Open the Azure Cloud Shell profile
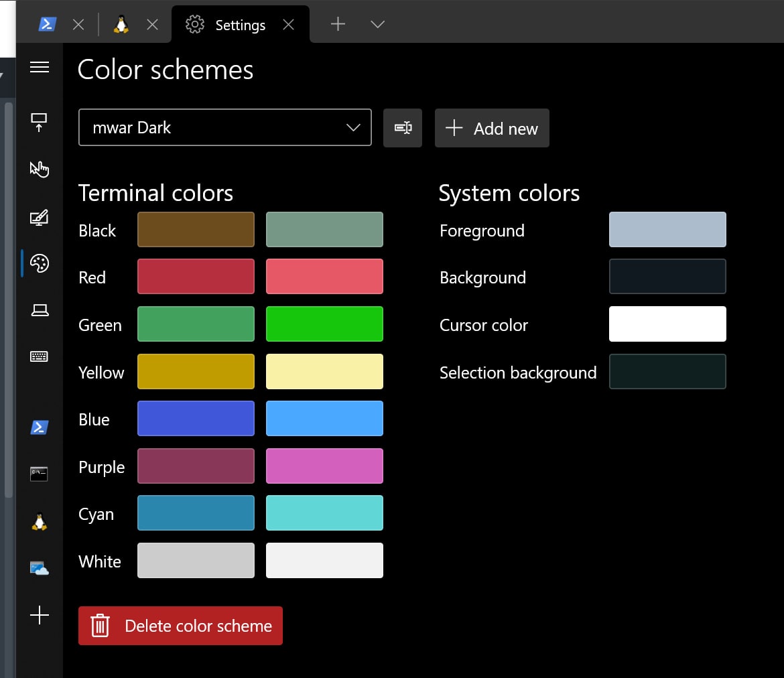This screenshot has height=678, width=784. click(40, 568)
